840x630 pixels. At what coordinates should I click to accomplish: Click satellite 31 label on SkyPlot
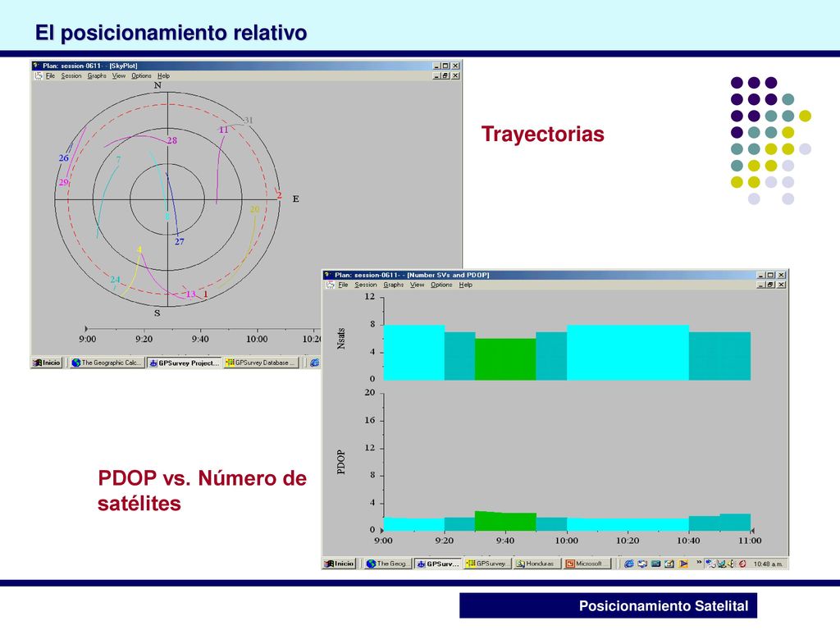[x=248, y=121]
